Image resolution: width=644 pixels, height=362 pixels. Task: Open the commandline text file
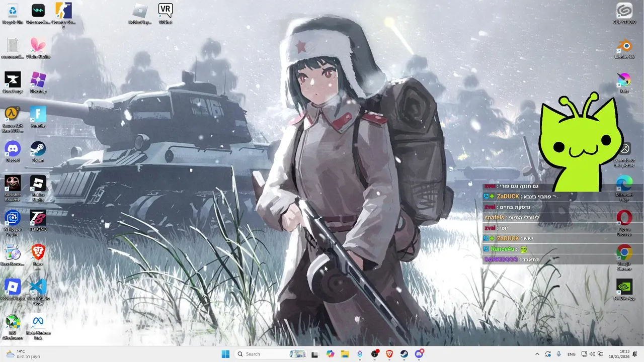tap(13, 49)
